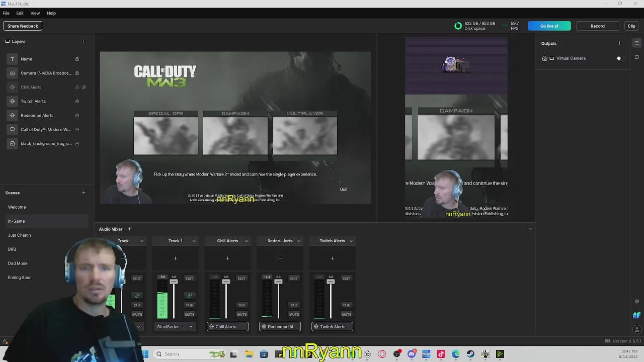Viewport: 644px width, 362px height.
Task: Toggle lock on the Redeemed Alerts layer
Action: [x=77, y=116]
